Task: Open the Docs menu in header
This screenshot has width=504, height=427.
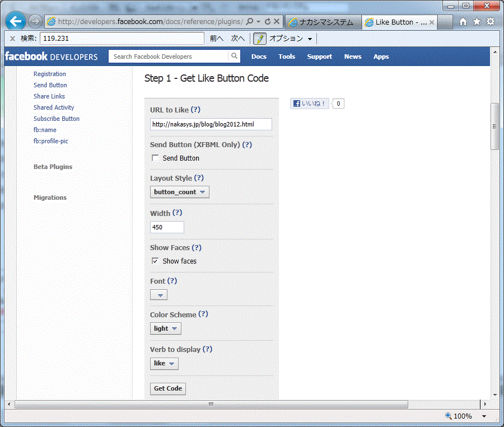Action: pyautogui.click(x=259, y=57)
